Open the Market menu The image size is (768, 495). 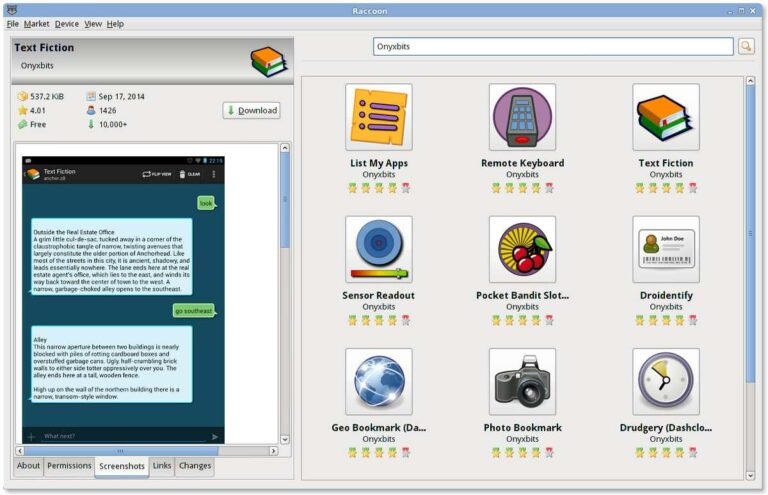[36, 24]
